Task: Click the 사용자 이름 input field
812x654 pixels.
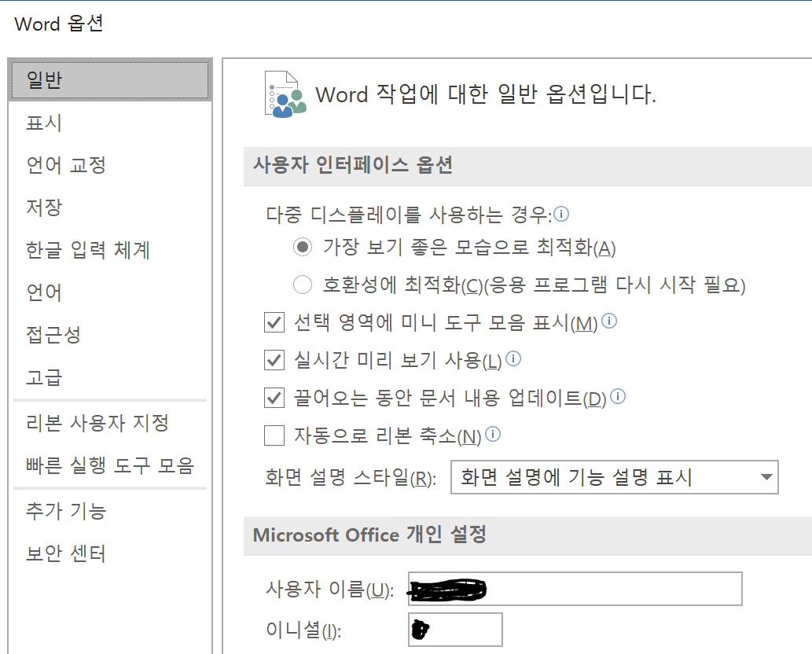Action: [575, 589]
